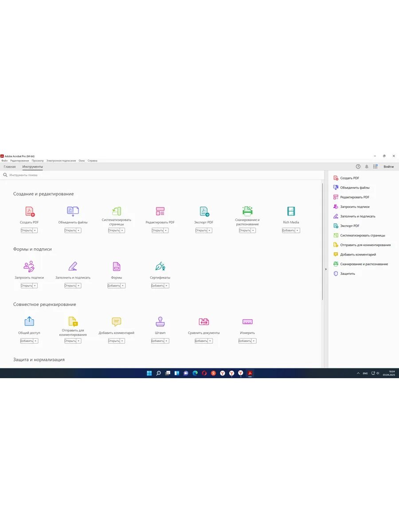
Task: Click Добавить button under Сравнить документы
Action: tap(201, 341)
